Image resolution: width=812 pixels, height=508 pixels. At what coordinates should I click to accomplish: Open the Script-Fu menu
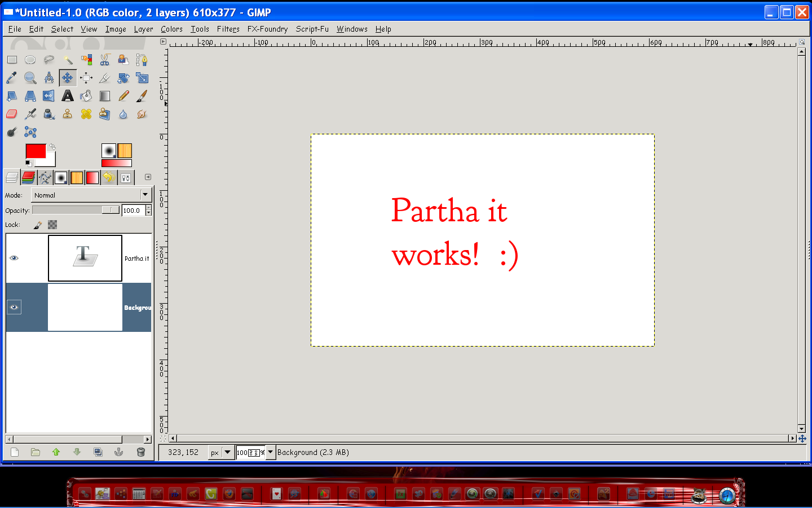[312, 29]
